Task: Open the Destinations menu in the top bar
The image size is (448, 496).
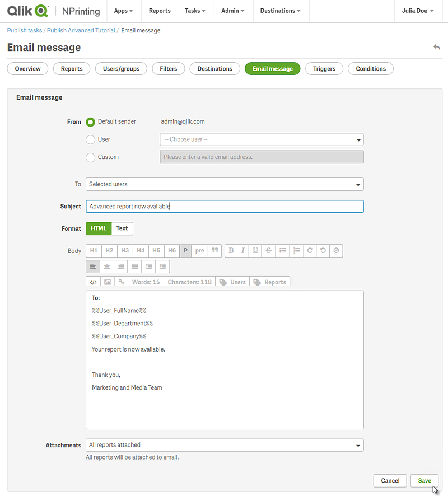Action: pyautogui.click(x=281, y=11)
